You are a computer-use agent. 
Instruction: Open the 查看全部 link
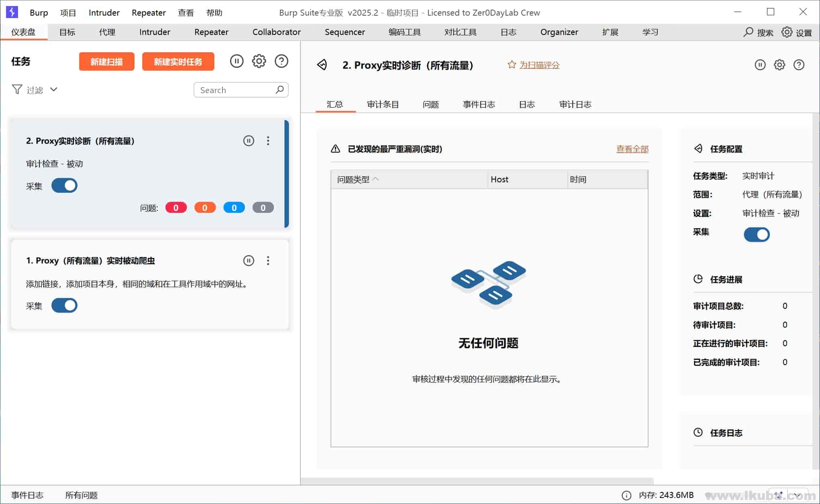[632, 149]
